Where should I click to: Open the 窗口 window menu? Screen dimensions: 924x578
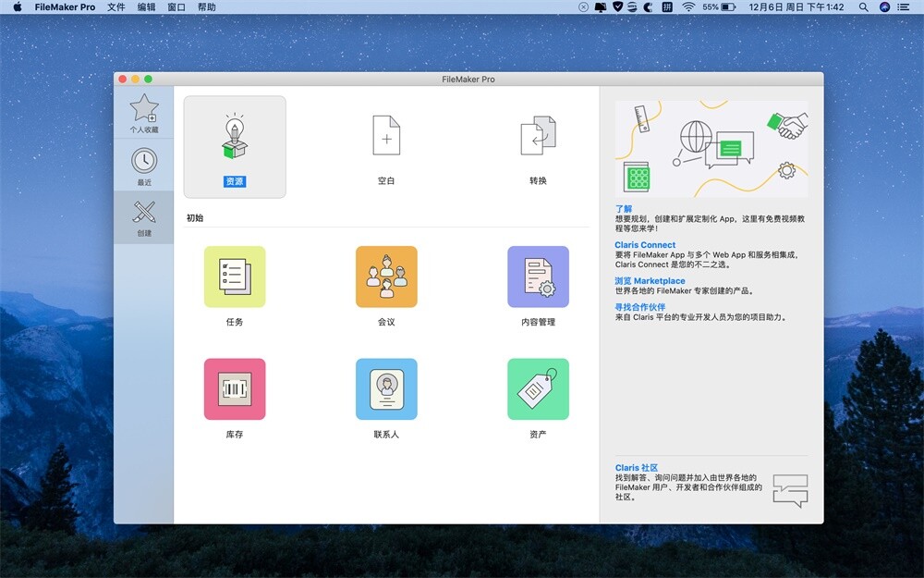tap(176, 7)
